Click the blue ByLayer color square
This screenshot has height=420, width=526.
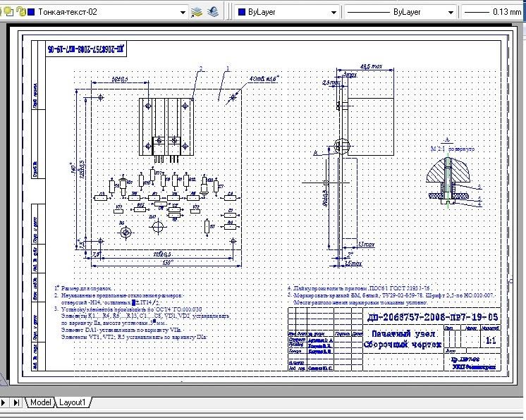[x=242, y=12]
